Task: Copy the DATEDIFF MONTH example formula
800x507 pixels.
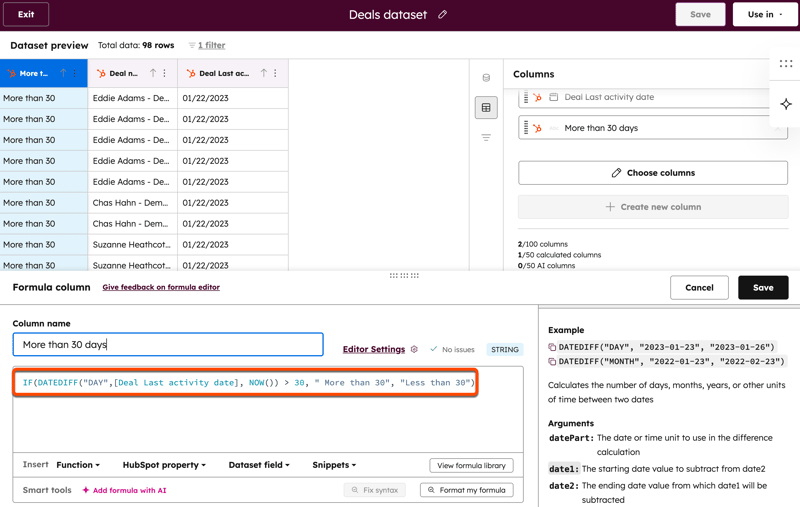Action: 553,362
